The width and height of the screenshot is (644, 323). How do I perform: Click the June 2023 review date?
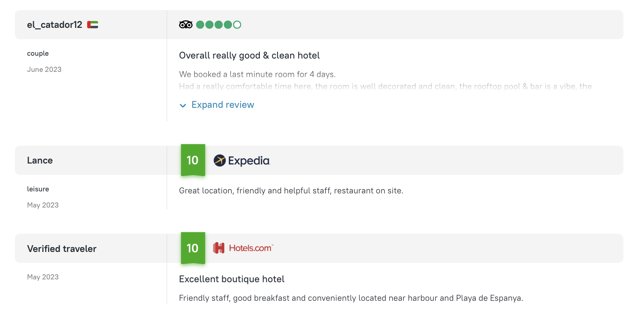44,69
